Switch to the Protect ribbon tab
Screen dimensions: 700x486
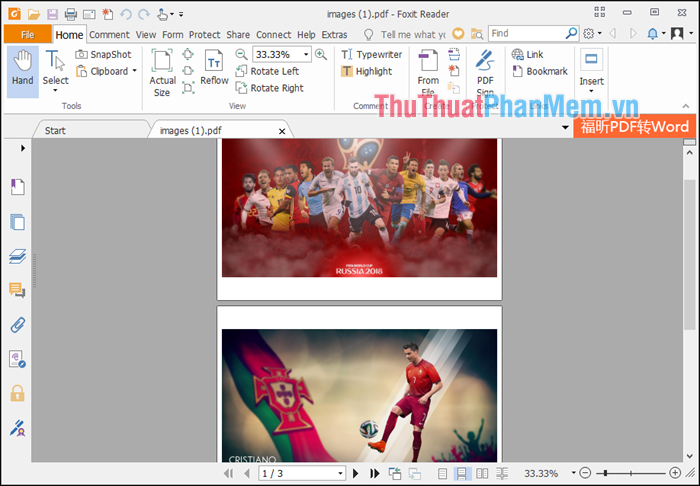point(204,35)
